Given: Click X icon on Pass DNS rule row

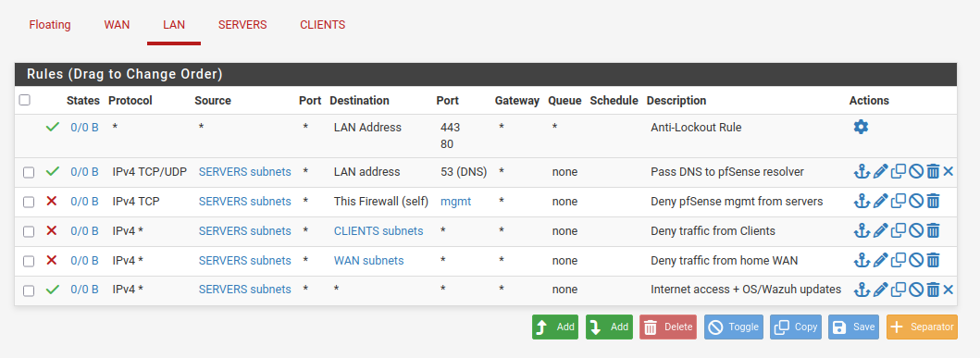Looking at the screenshot, I should point(949,172).
